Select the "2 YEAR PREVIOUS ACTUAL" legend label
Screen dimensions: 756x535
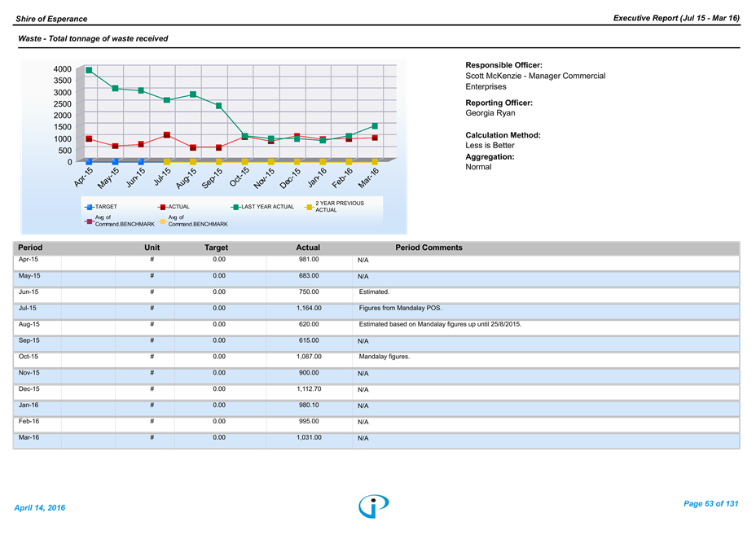click(x=340, y=207)
